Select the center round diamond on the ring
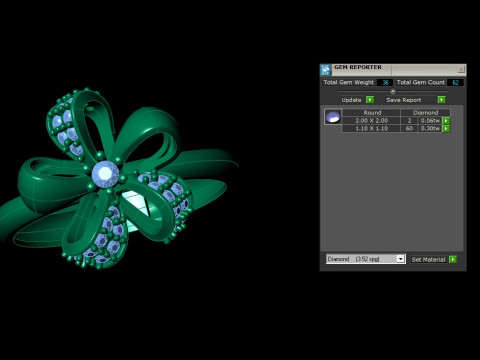480x360 pixels. 105,173
